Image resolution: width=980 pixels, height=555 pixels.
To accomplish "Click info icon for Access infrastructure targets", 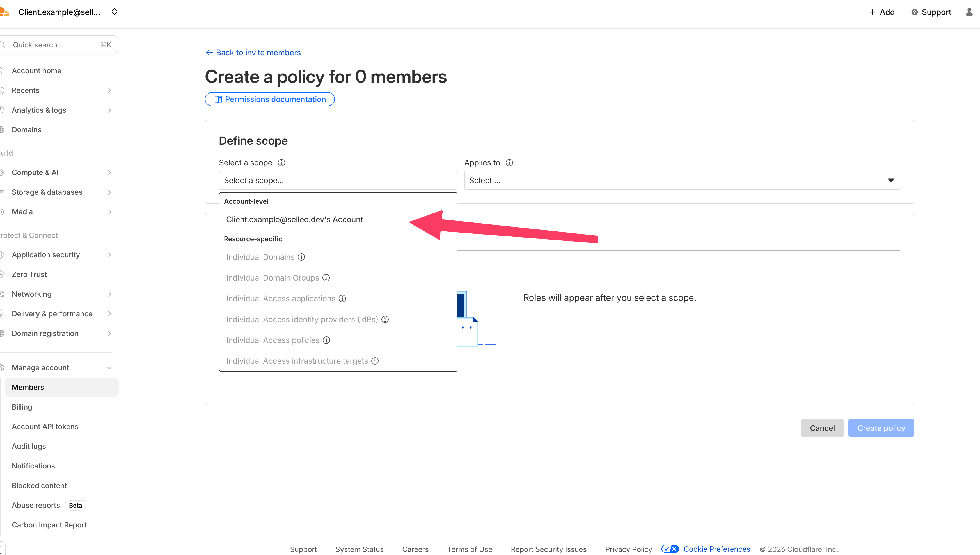I will pos(375,361).
